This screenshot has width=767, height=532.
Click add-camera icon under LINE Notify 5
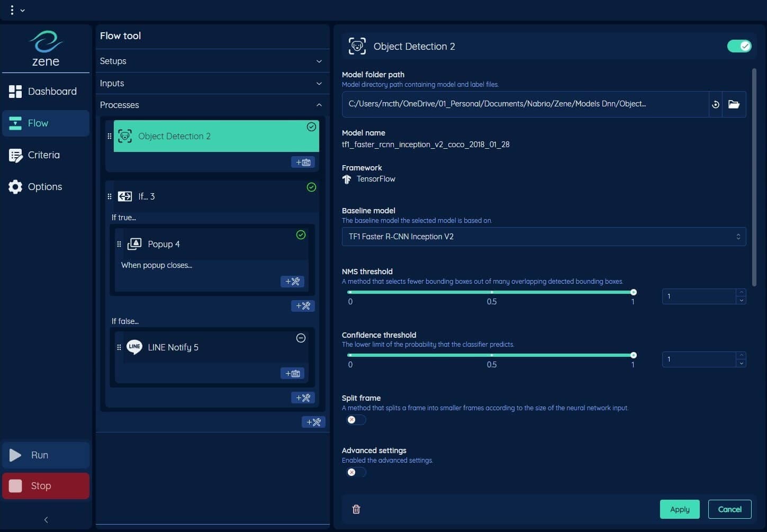[x=292, y=374]
